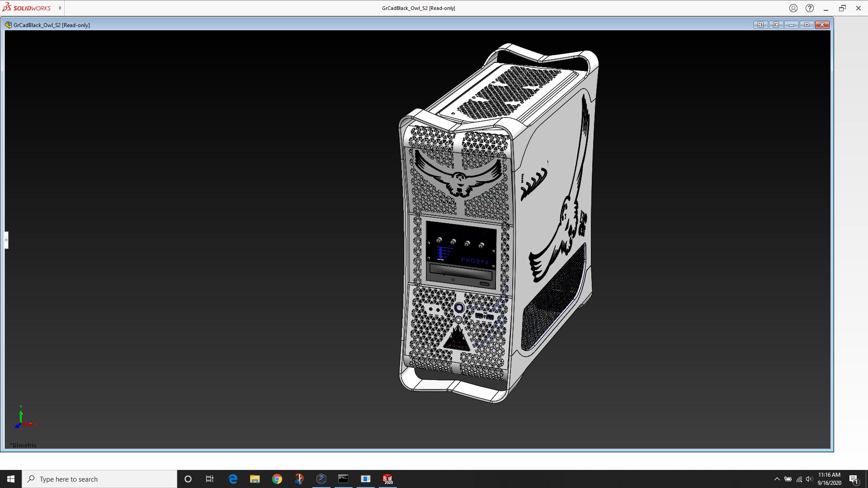Click the tile-left document window button
The height and width of the screenshot is (488, 868).
pyautogui.click(x=760, y=25)
